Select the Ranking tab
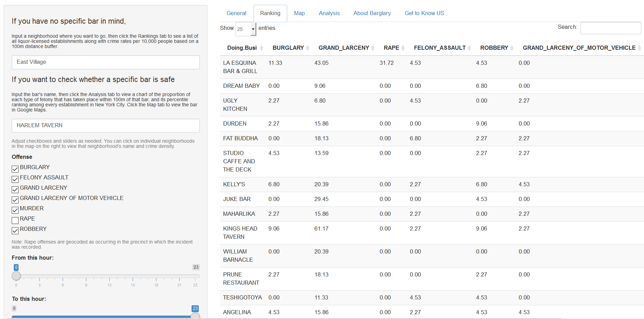644x319 pixels. point(270,13)
